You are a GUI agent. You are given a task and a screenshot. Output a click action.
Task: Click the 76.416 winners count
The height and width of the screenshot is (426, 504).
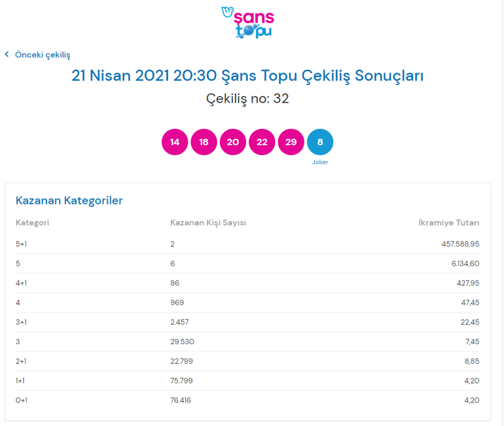tap(181, 400)
